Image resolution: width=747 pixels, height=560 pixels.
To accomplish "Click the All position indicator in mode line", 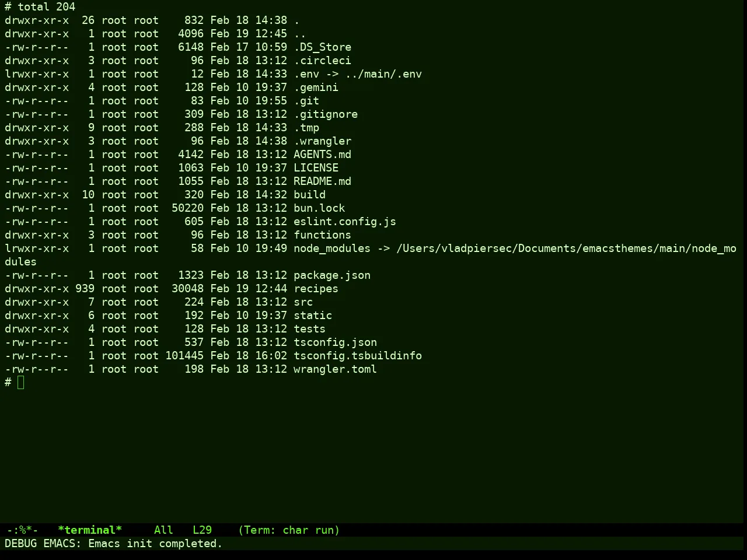I will coord(163,530).
